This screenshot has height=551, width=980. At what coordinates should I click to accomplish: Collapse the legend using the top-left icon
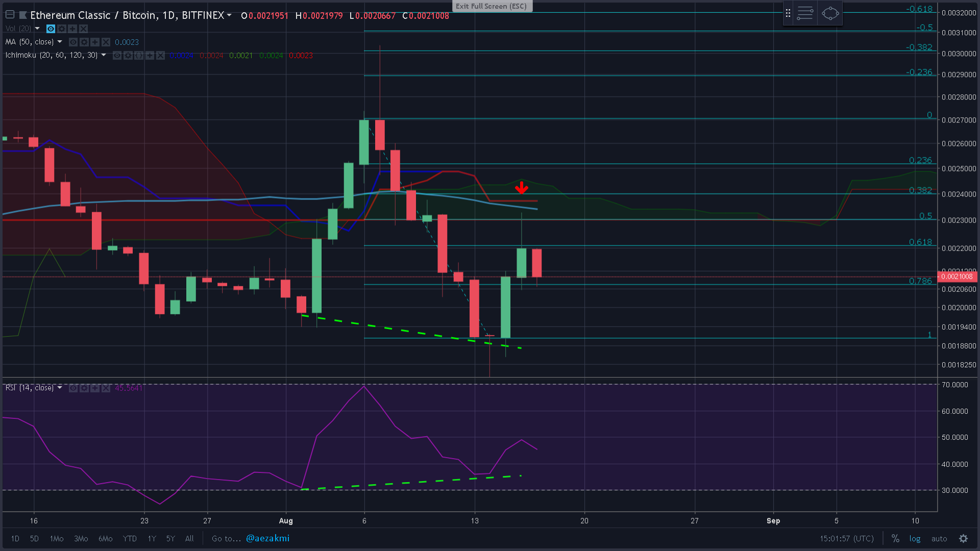[10, 15]
